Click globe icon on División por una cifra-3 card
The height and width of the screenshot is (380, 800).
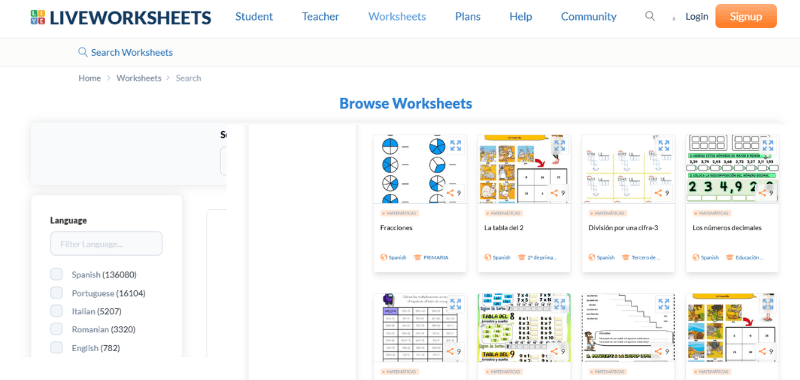(x=592, y=258)
